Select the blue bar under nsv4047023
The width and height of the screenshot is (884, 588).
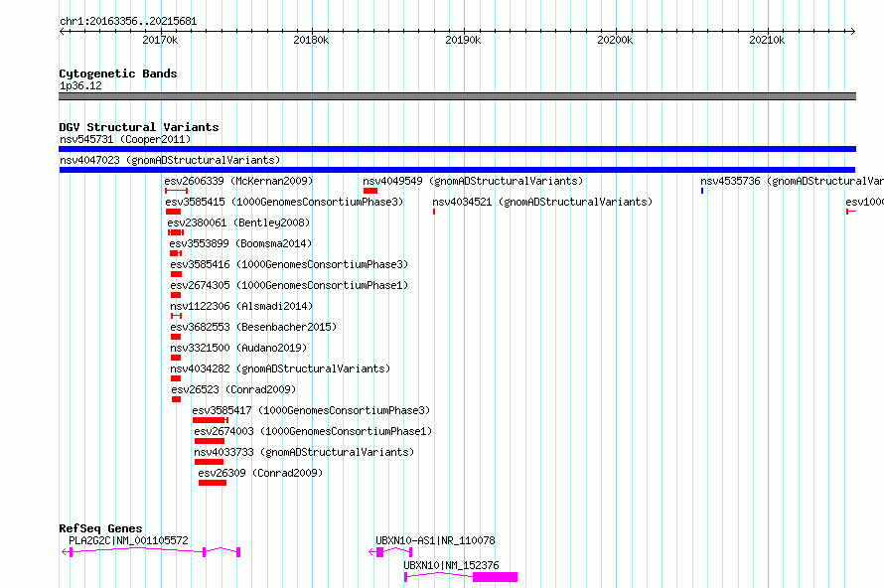457,170
